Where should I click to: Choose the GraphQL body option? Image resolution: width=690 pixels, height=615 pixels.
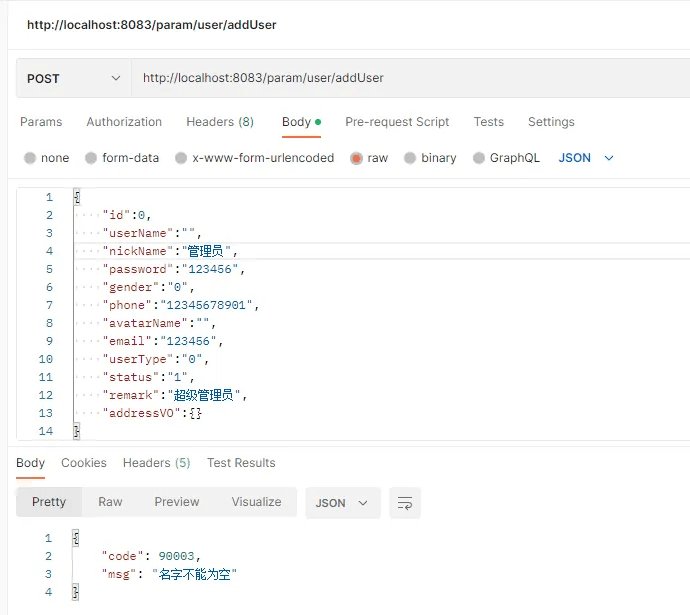click(478, 158)
